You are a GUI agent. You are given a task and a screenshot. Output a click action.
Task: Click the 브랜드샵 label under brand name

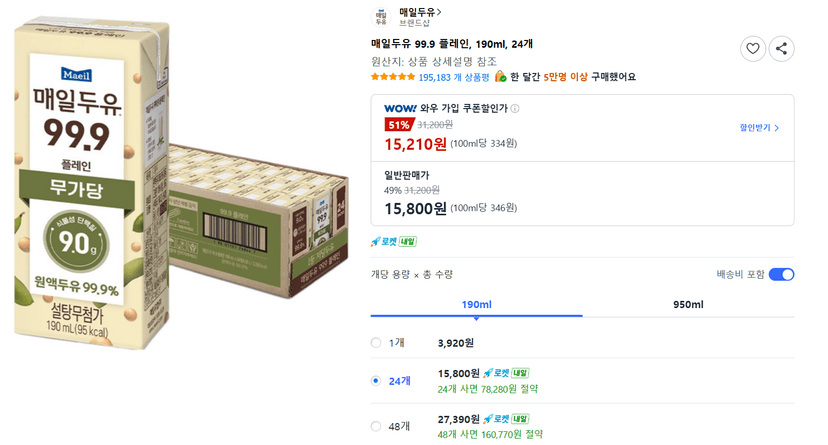[x=414, y=23]
